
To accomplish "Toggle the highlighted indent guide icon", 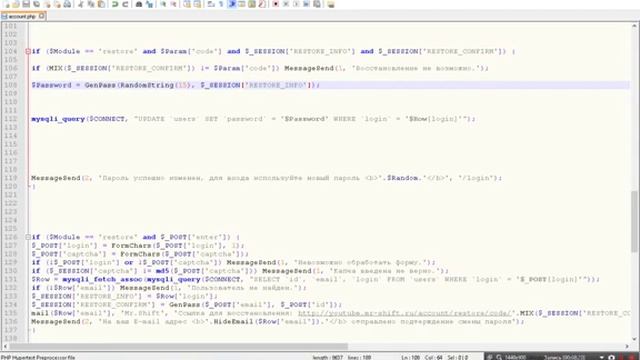I will 232,4.
